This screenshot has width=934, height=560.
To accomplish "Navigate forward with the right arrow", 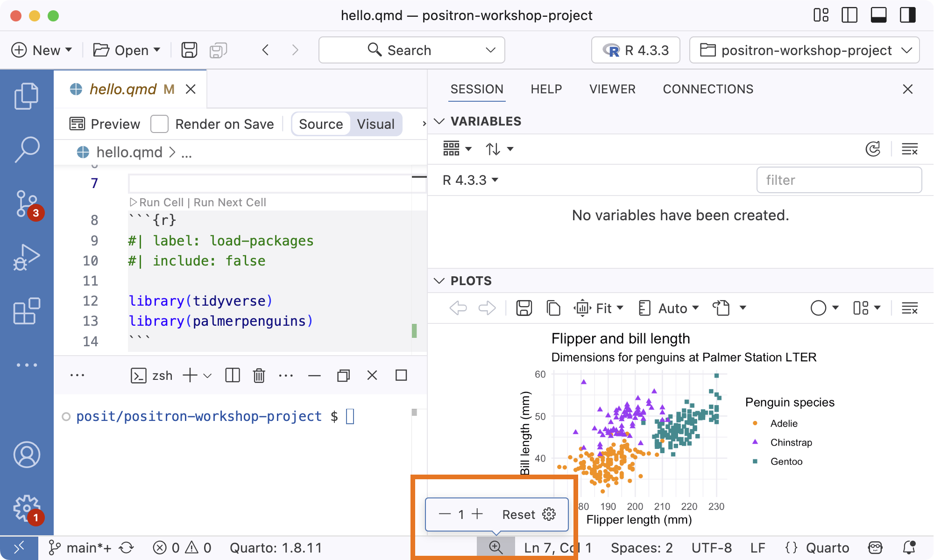I will (x=295, y=50).
